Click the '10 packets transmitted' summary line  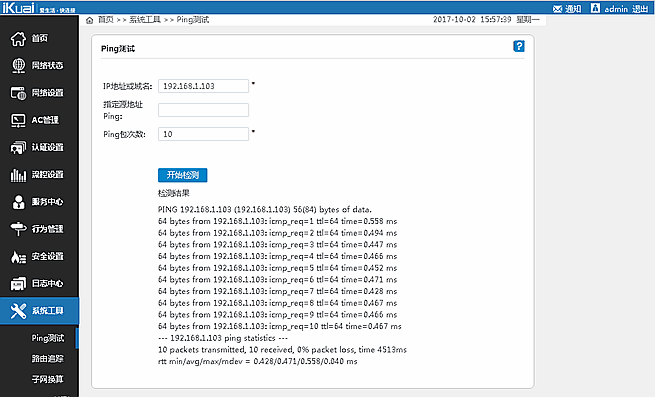[x=282, y=349]
